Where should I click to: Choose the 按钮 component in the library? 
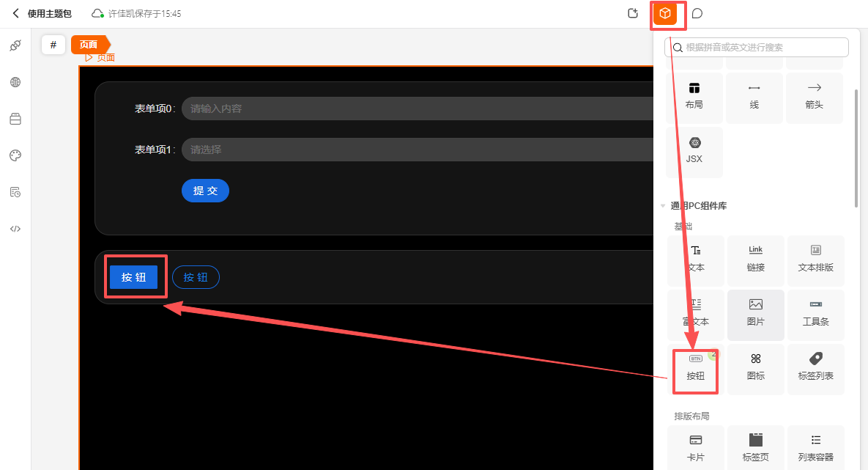(695, 367)
